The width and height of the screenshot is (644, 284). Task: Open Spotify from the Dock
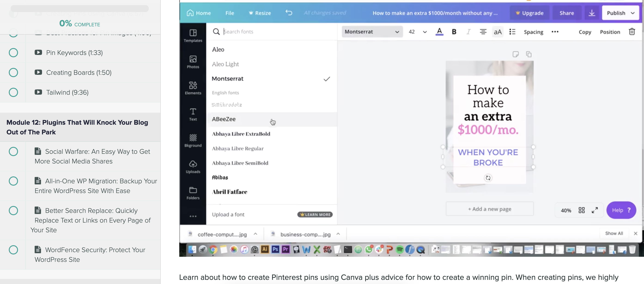[x=400, y=249]
